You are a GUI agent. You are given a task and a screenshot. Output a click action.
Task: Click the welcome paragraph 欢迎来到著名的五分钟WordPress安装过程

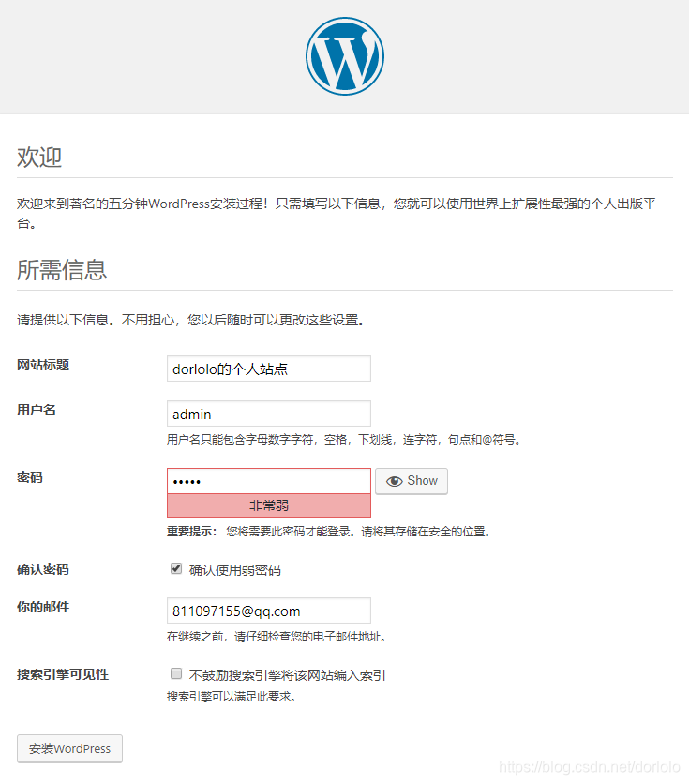[x=337, y=213]
